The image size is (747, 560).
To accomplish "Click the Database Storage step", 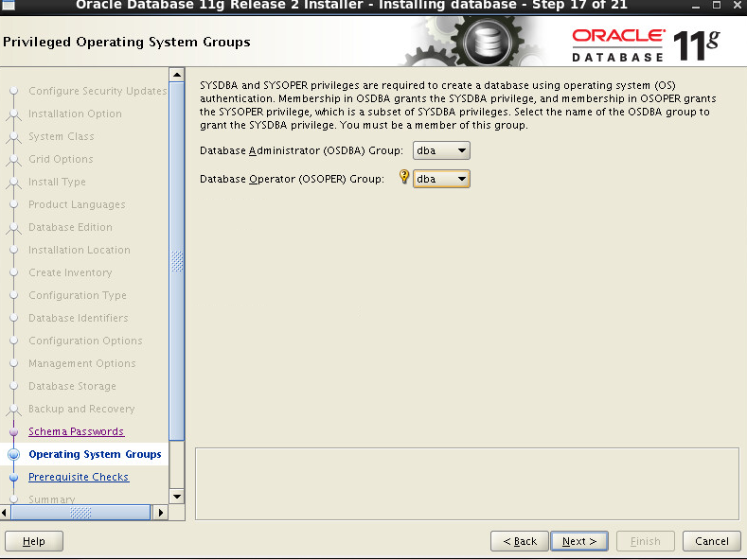I will pyautogui.click(x=72, y=386).
